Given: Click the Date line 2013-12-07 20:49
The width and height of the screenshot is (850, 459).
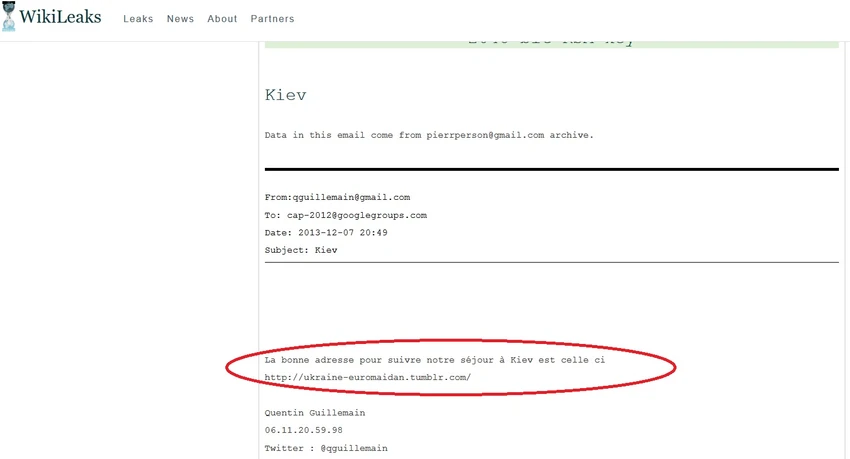Looking at the screenshot, I should pyautogui.click(x=326, y=232).
